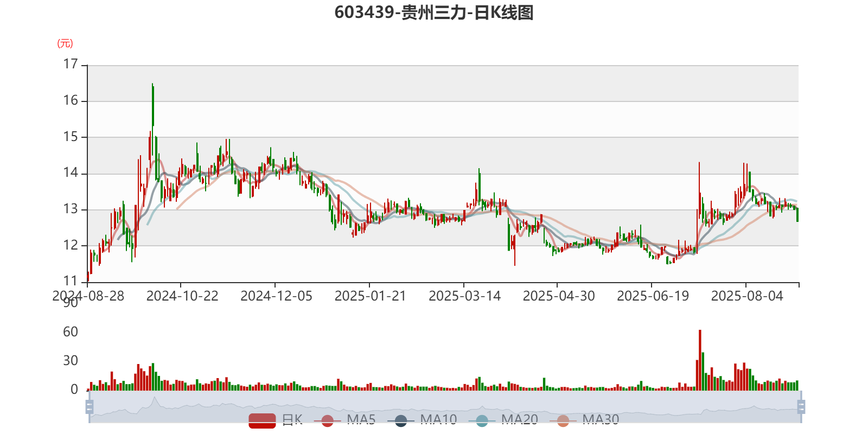Click the 2024-10-22 date axis label
868x434 pixels.
182,296
